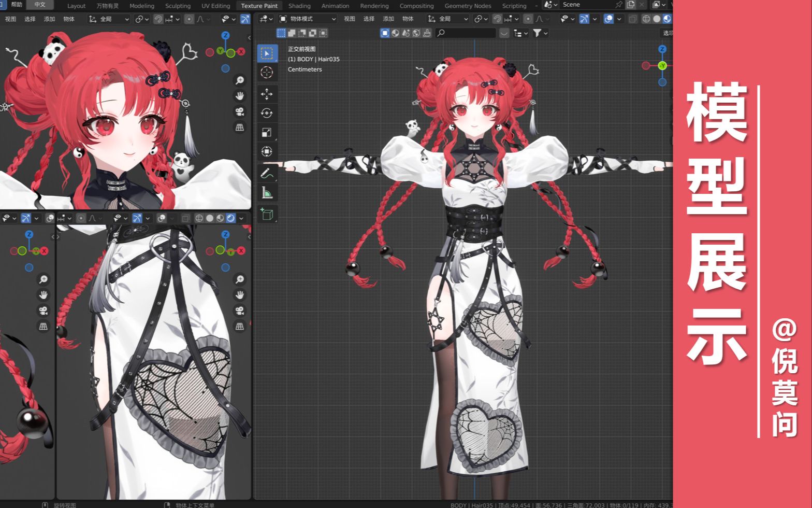This screenshot has height=508, width=812.
Task: Toggle snapping magnet in main viewport header
Action: coord(497,19)
